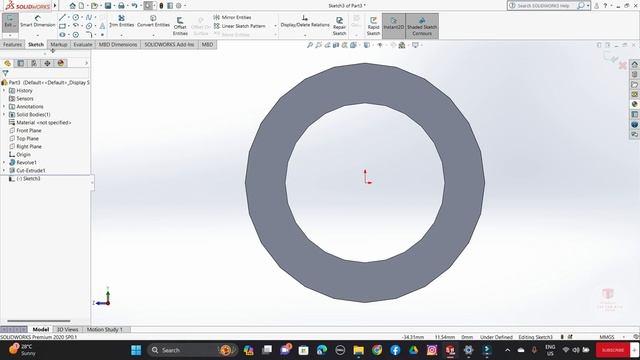Screen dimensions: 640x360
Task: Click the Mirror Entities tool
Action: tap(232, 17)
